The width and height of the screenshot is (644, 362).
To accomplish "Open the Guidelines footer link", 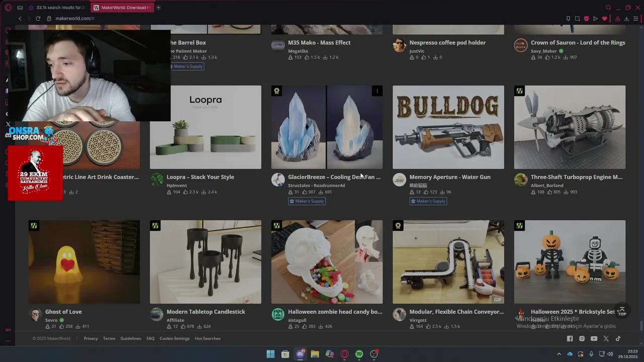I will 131,338.
